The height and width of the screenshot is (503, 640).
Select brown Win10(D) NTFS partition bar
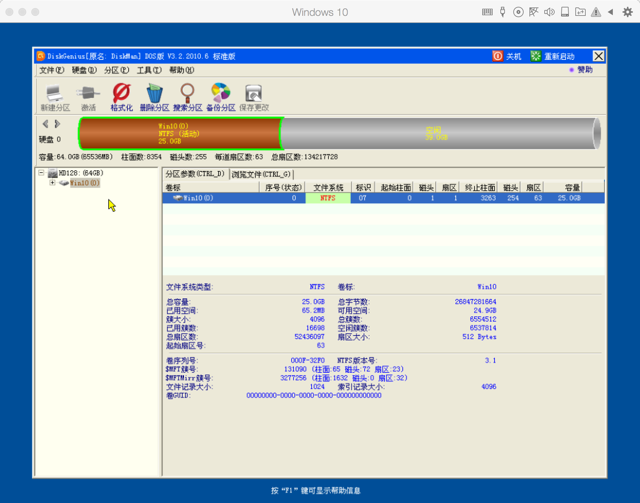click(x=180, y=133)
